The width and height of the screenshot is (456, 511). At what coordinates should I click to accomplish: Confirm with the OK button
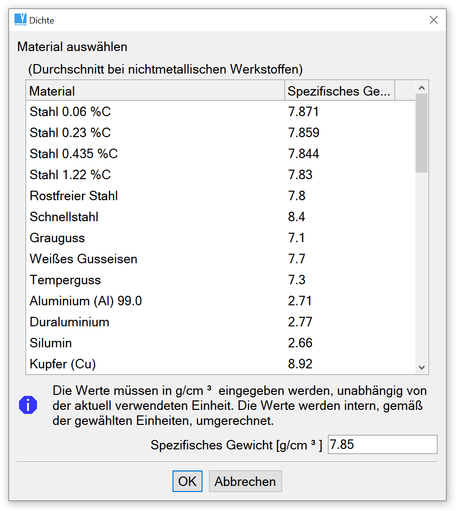tap(187, 481)
